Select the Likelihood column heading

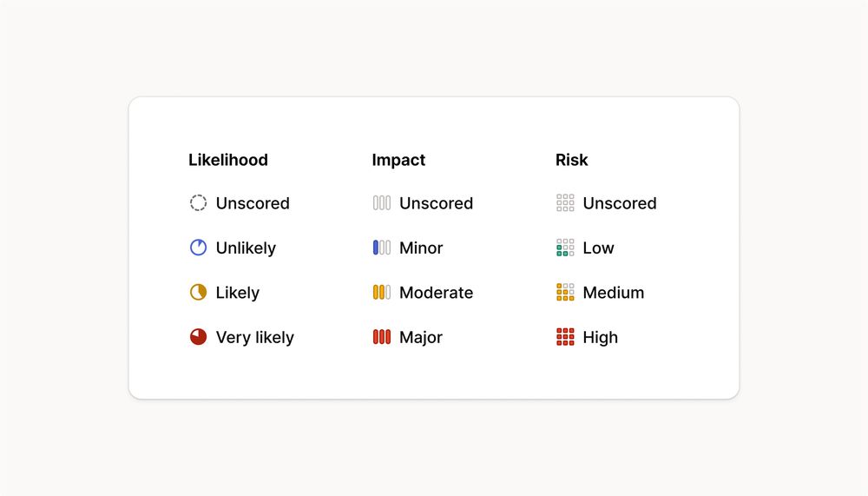228,160
